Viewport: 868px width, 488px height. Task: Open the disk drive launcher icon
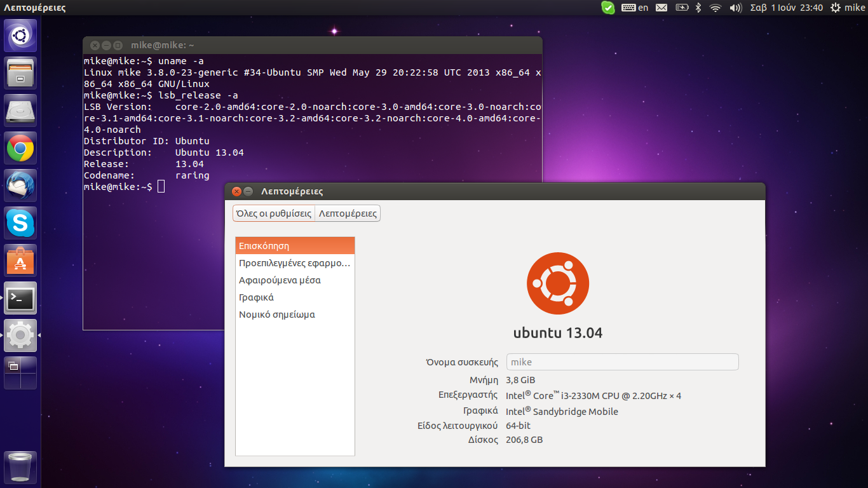[x=20, y=111]
